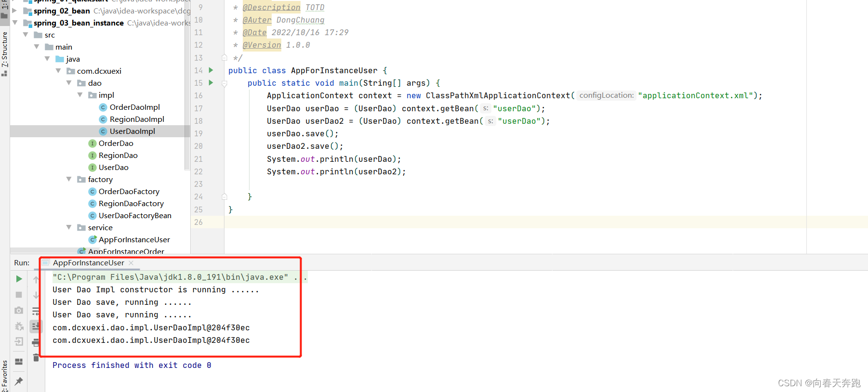Click the Up the Stack Trace arrow
The width and height of the screenshot is (868, 392).
pos(36,279)
